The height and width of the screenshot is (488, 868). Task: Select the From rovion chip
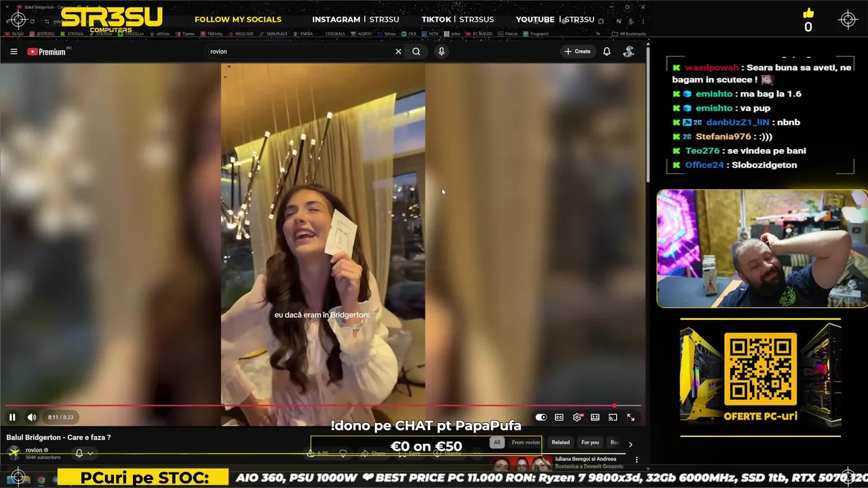[526, 443]
